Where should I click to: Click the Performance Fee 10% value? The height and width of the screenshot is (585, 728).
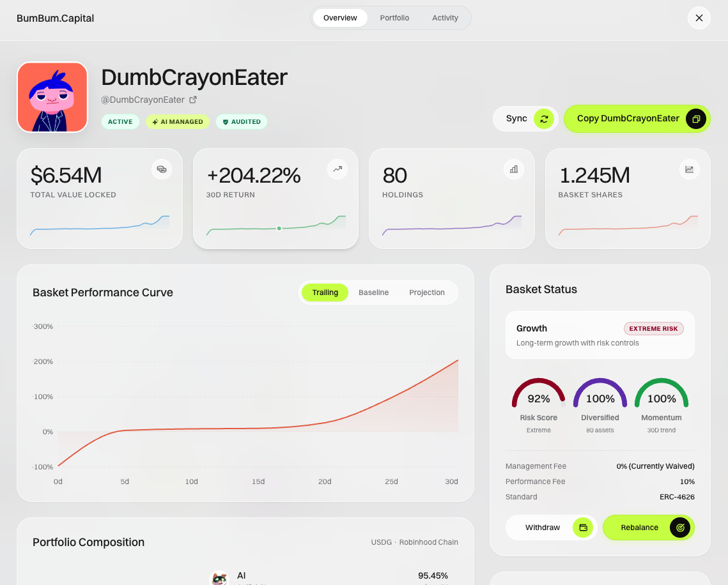687,482
